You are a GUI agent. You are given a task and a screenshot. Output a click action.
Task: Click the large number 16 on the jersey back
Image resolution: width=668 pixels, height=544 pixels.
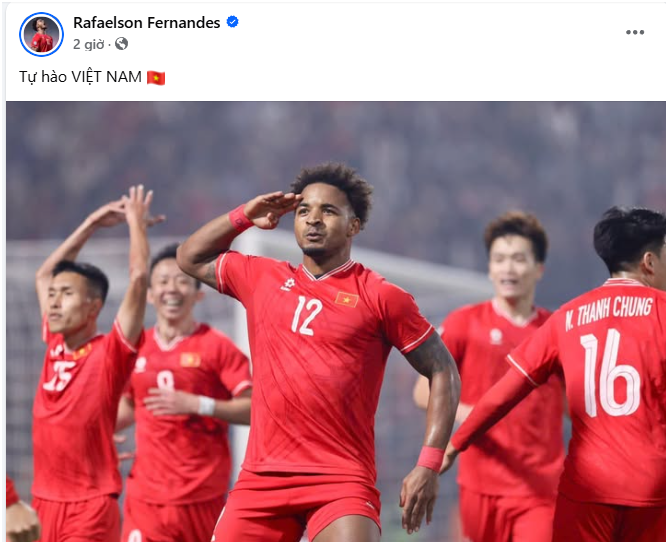610,373
